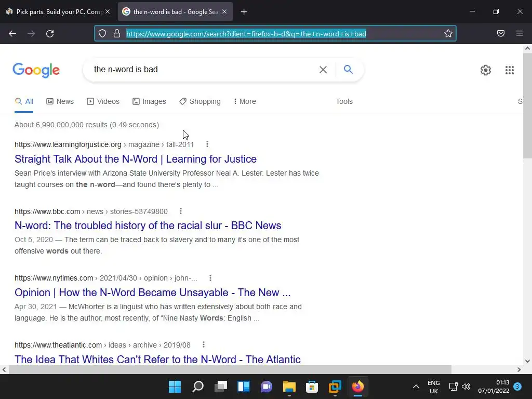Click into the Google search input field

[204, 70]
